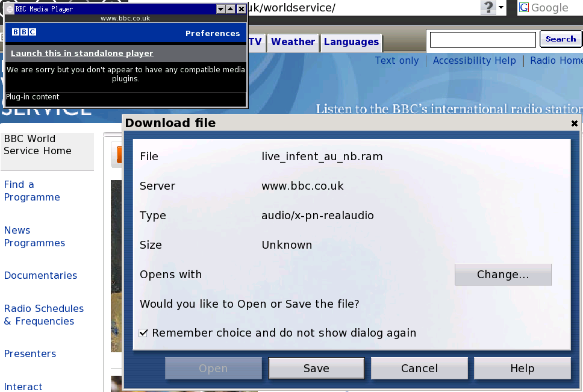583x392 pixels.
Task: Open Help for the download dialog
Action: [522, 369]
